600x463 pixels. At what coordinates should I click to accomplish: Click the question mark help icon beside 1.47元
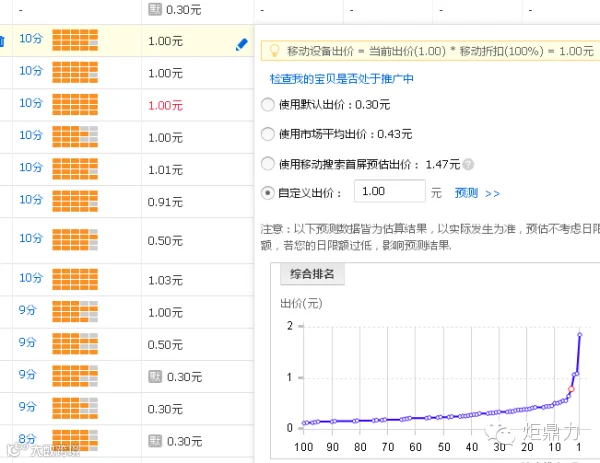click(x=468, y=165)
